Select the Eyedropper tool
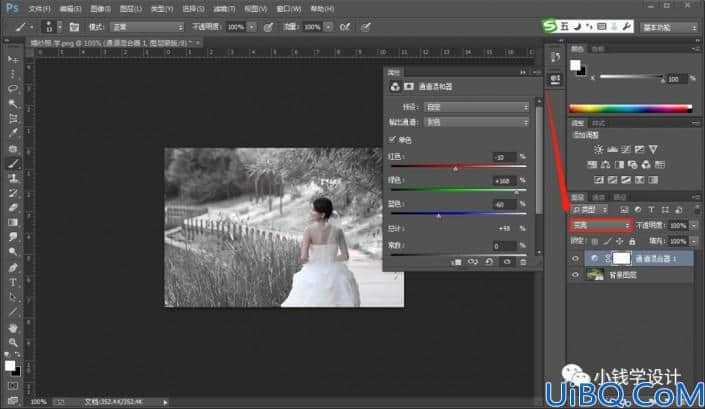 pos(13,133)
